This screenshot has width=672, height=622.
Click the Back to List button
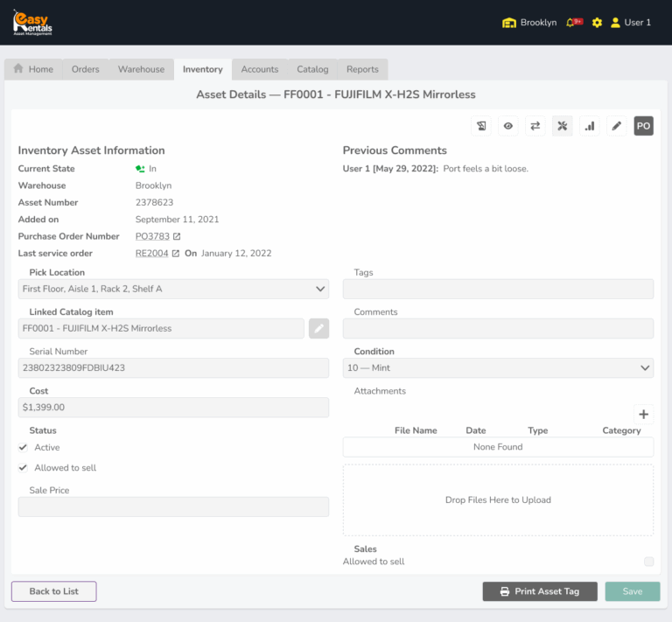[54, 591]
